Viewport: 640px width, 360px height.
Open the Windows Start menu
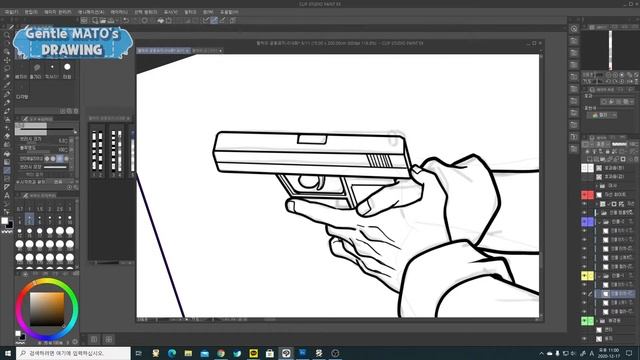click(x=7, y=353)
